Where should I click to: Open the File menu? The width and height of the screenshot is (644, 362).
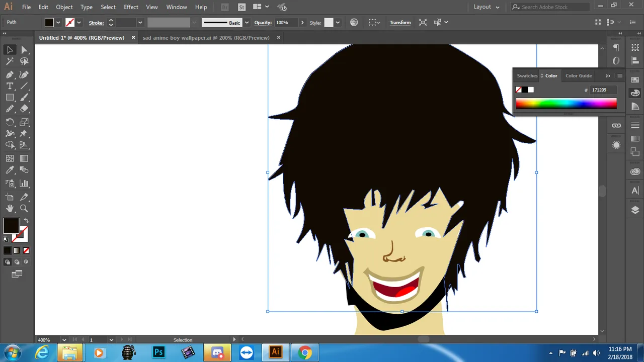pyautogui.click(x=26, y=7)
